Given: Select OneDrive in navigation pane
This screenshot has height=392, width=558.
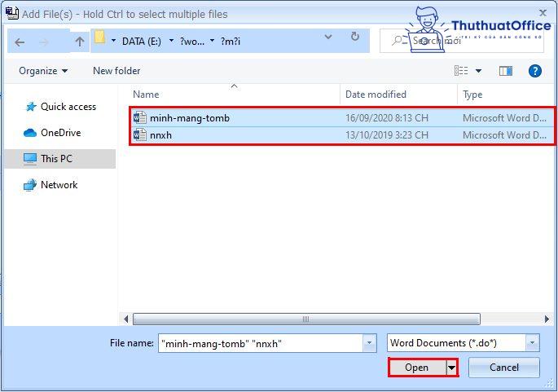Looking at the screenshot, I should (61, 133).
